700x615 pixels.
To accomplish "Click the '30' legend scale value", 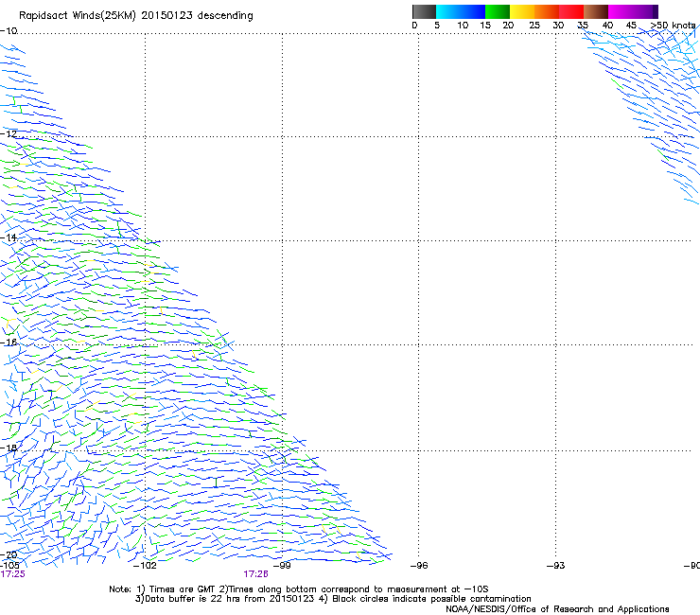I will (x=558, y=26).
